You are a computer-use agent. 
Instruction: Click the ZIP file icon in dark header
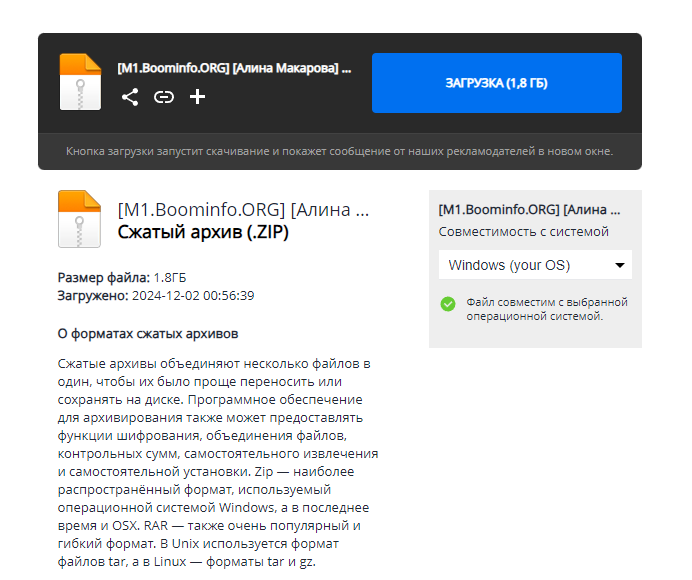pos(80,82)
